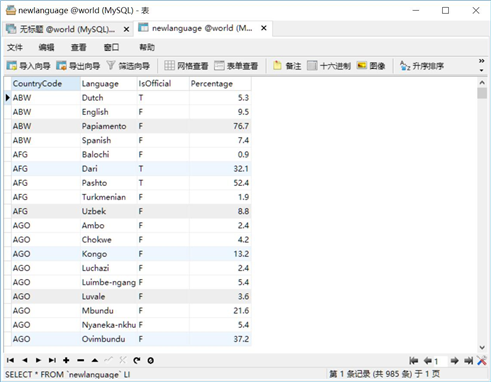Close the 无标题 @world tab

(126, 29)
